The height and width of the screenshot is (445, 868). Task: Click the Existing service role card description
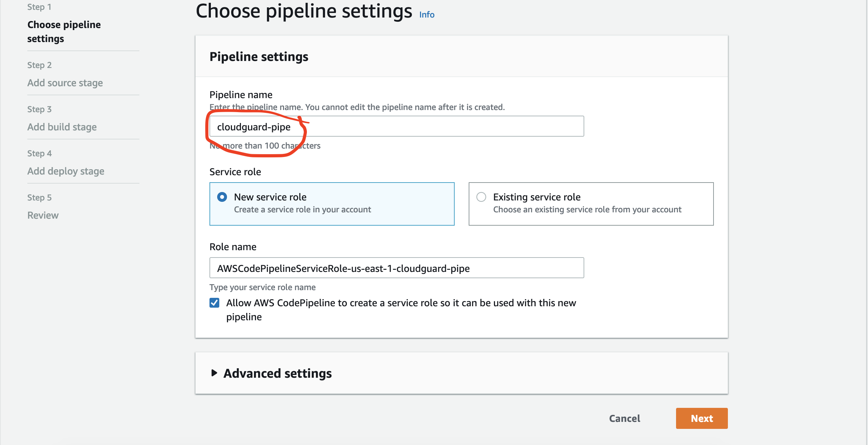click(x=587, y=210)
